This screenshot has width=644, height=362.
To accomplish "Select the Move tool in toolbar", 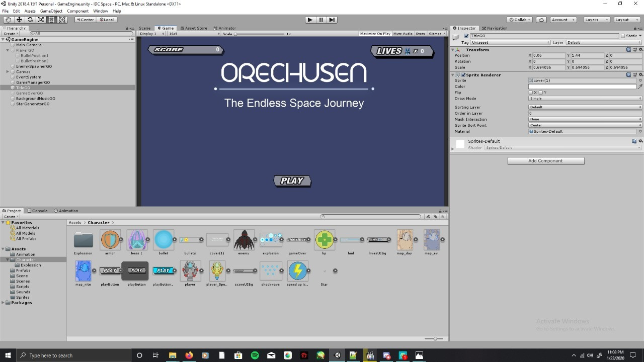I will (x=19, y=20).
